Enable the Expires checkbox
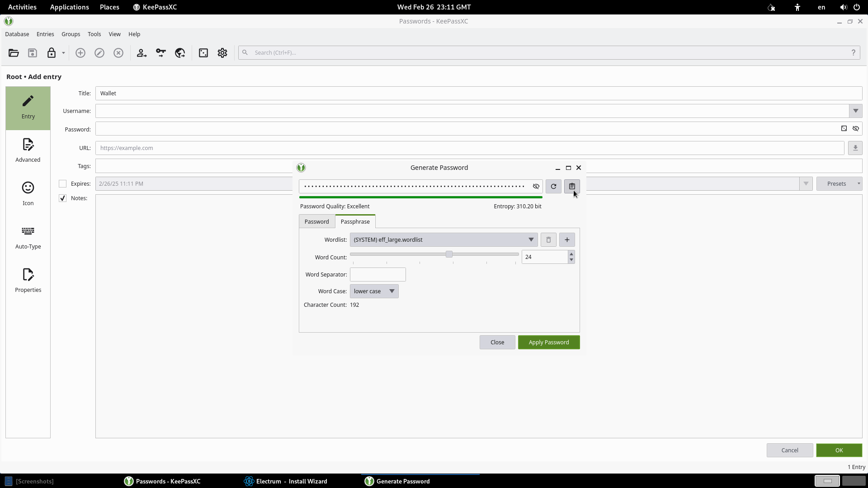This screenshot has width=868, height=488. coord(63,183)
